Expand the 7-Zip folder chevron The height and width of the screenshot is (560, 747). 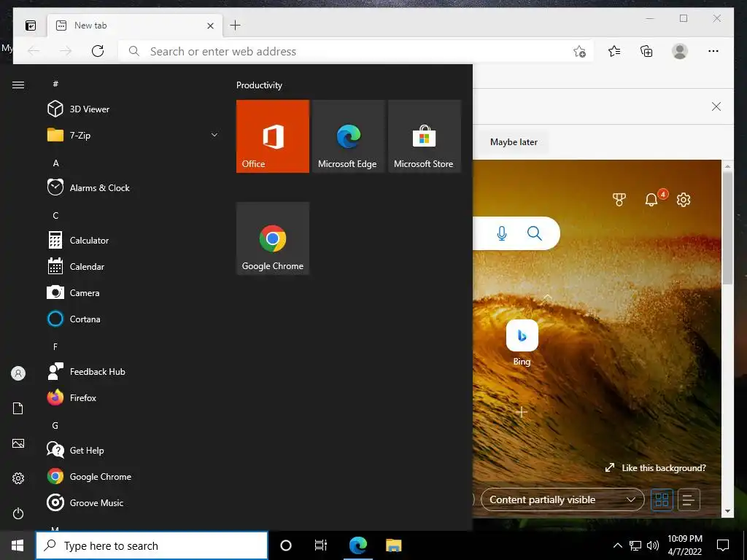click(214, 135)
